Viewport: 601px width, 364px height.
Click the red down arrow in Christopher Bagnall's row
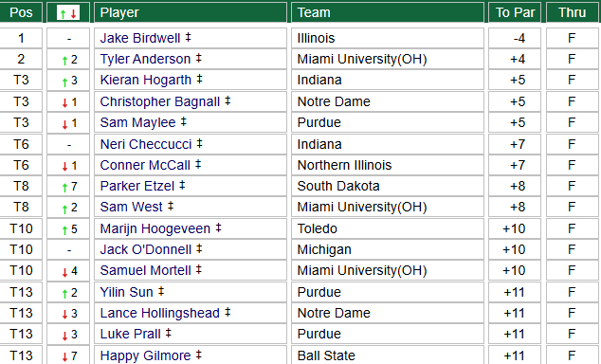[64, 102]
